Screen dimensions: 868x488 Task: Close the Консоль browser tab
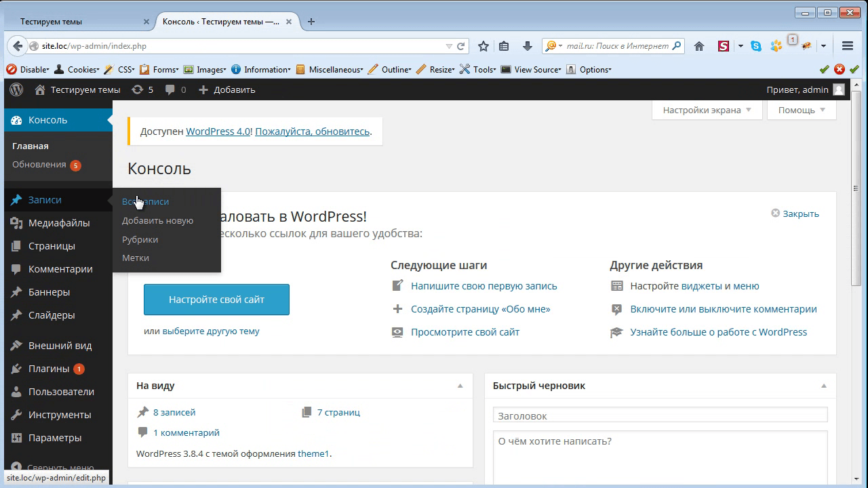289,22
